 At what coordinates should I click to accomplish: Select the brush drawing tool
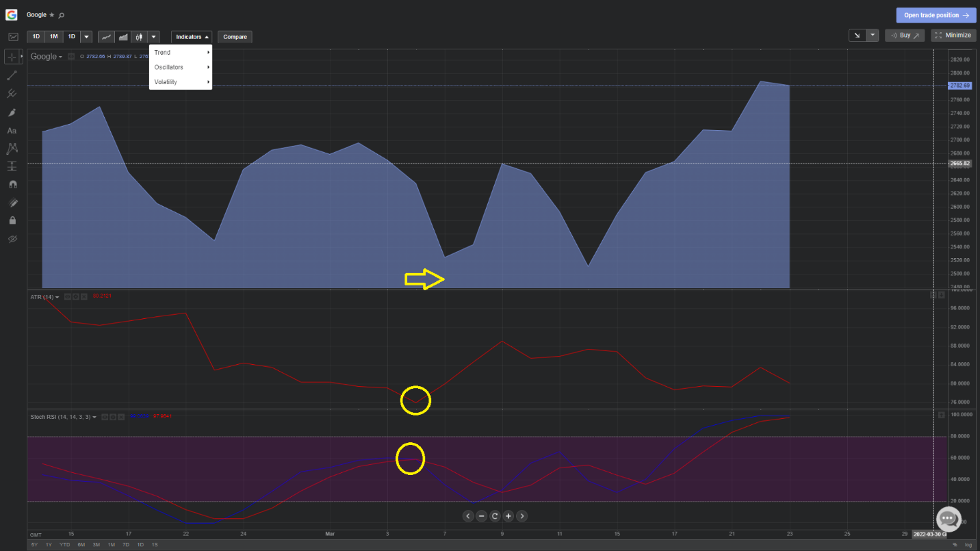pos(12,112)
